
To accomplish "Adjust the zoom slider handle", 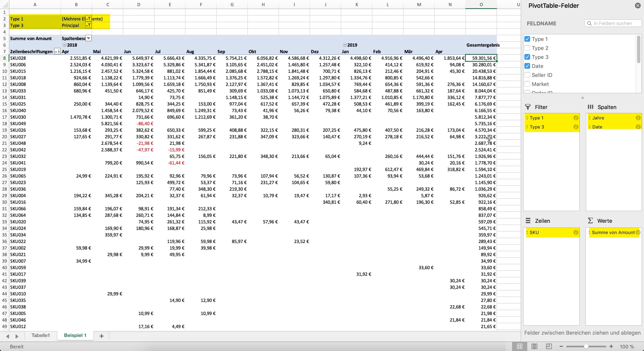I will point(586,346).
